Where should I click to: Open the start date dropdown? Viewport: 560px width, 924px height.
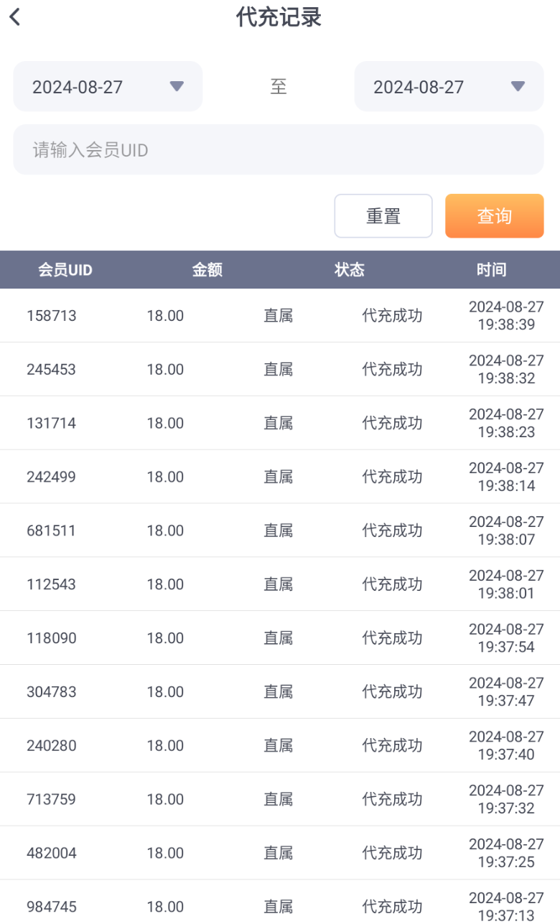click(x=108, y=87)
